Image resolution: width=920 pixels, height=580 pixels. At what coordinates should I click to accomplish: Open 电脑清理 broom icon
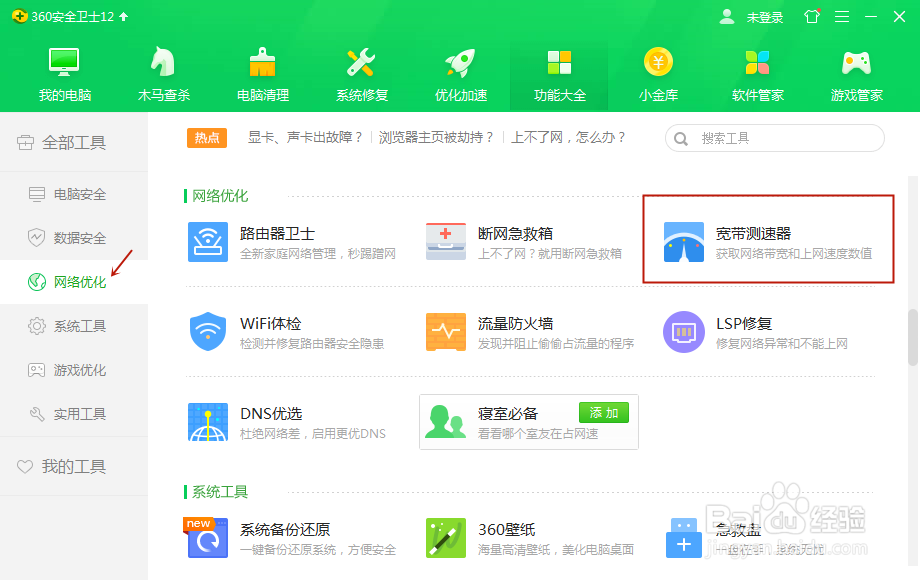[x=262, y=62]
